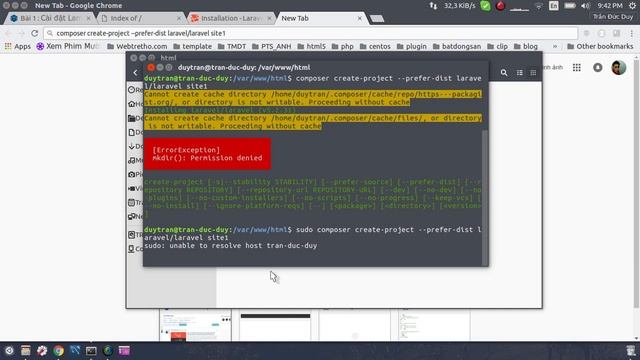Image resolution: width=640 pixels, height=360 pixels.
Task: Open the Xem Phim bookmark
Action: pyautogui.click(x=68, y=47)
